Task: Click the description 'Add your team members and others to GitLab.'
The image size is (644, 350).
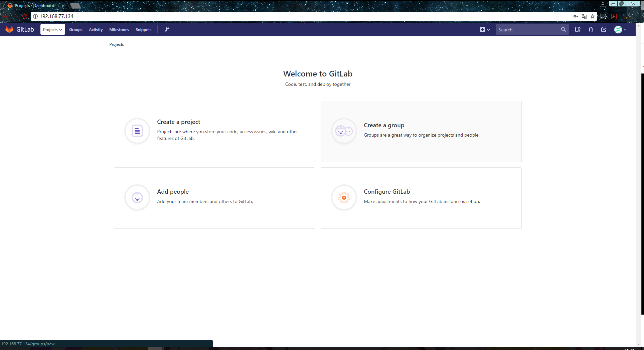Action: point(205,201)
